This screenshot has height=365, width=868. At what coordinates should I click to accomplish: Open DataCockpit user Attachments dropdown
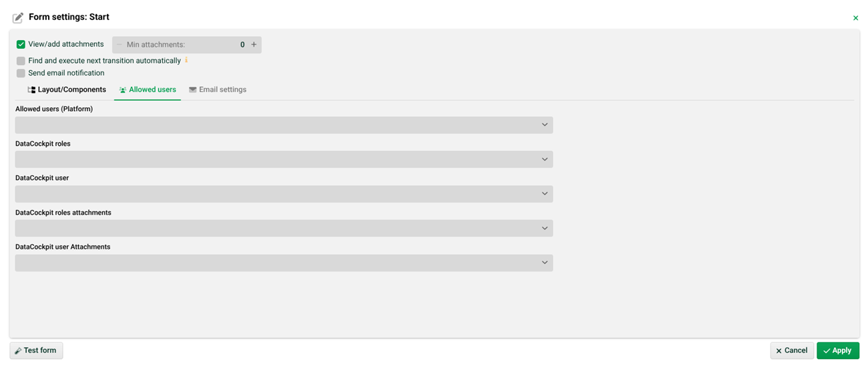click(x=284, y=263)
